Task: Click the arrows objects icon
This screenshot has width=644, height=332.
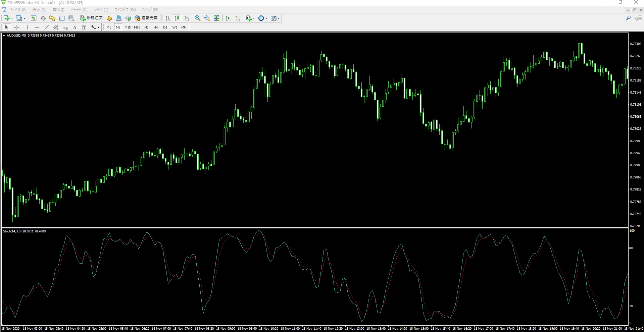Action: (93, 27)
